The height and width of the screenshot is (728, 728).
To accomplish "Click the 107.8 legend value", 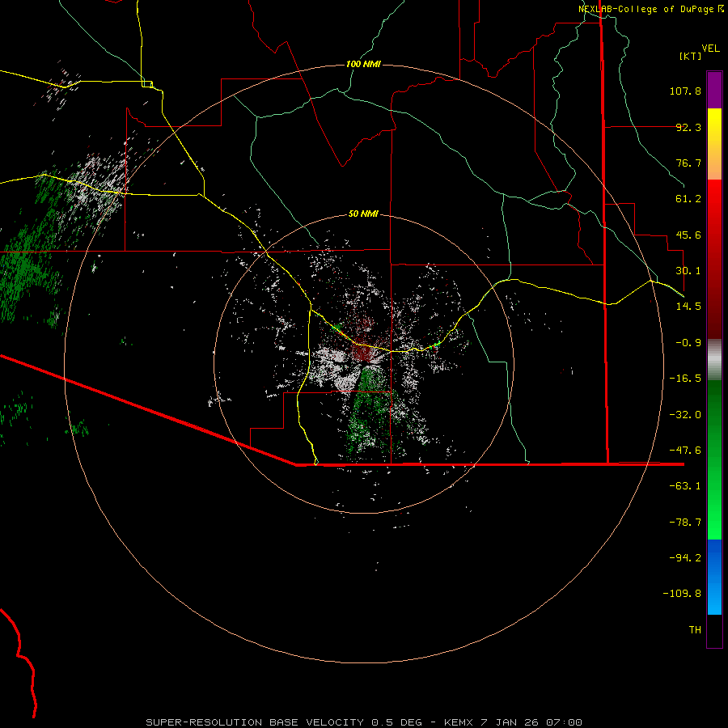I will [685, 91].
